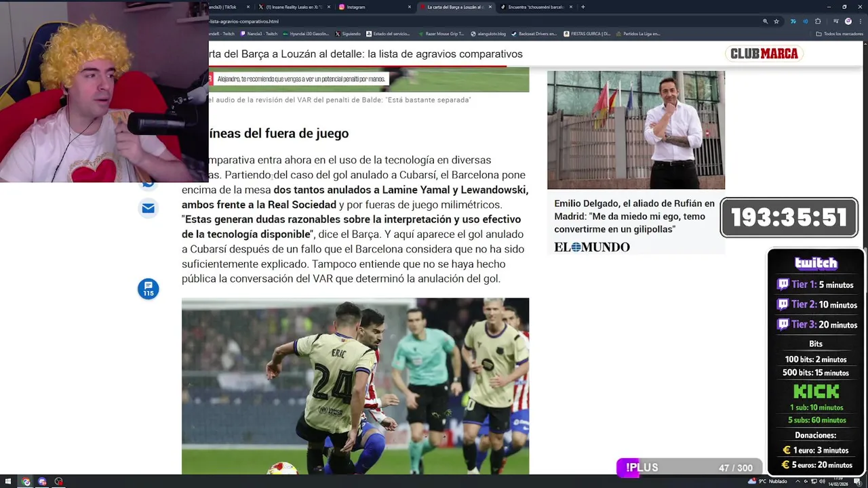The image size is (868, 488).
Task: Click the sticky article headline about Louzán
Action: [x=366, y=54]
